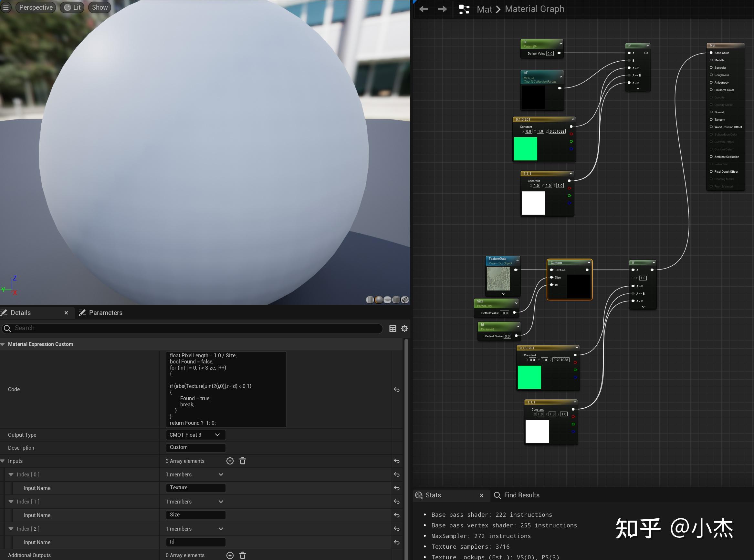The image size is (754, 560).
Task: Click the node hierarchy icon beside Mat breadcrumb
Action: (464, 9)
